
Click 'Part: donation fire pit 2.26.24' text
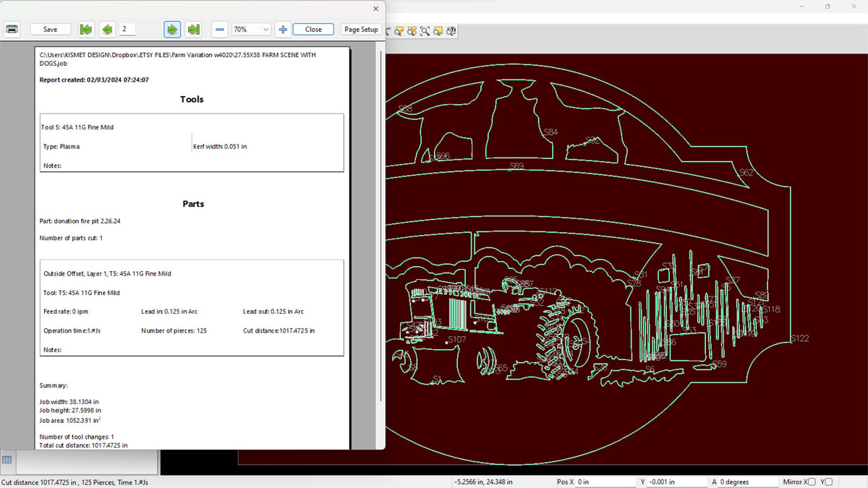[x=80, y=221]
